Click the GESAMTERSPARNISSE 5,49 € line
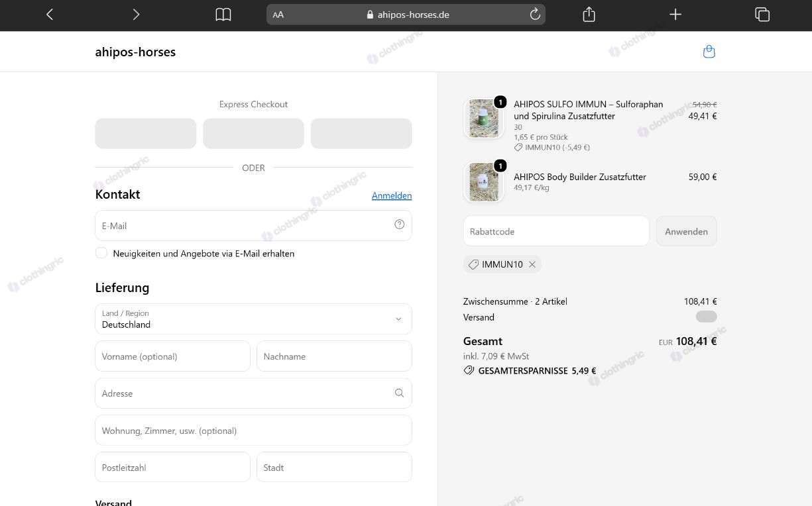812x506 pixels. pos(530,371)
